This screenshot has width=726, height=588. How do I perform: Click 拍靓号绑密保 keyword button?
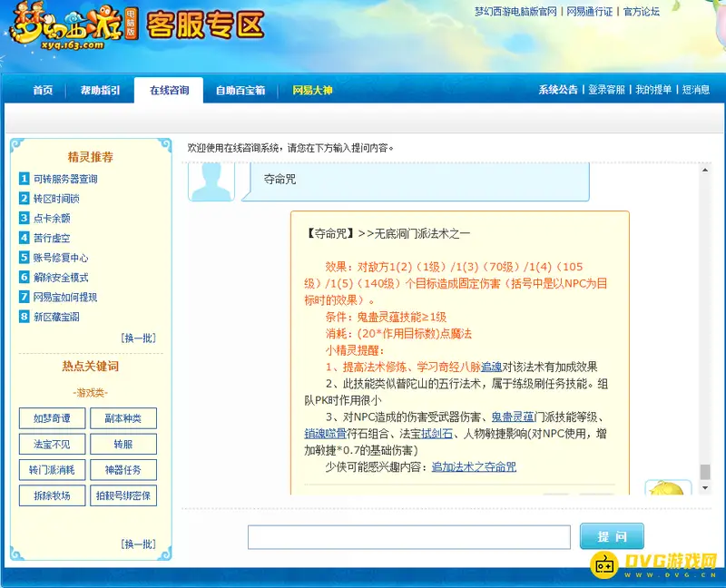(x=123, y=495)
